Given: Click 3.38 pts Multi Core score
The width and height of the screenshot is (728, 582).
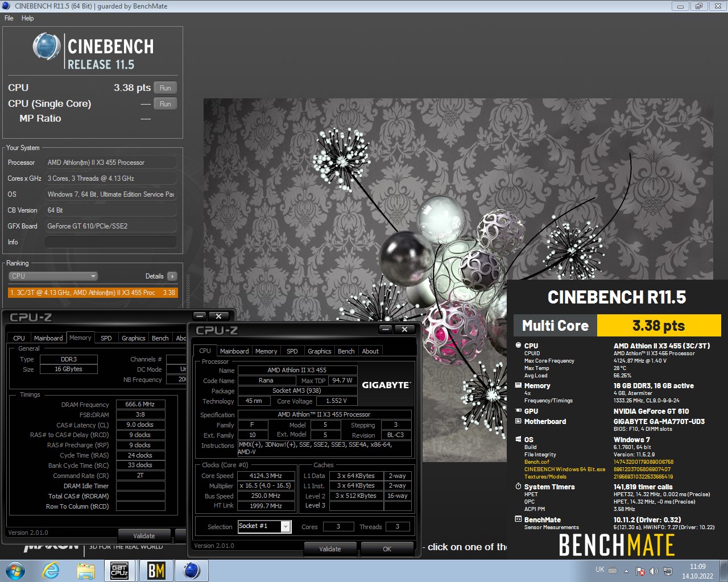Looking at the screenshot, I should [x=659, y=326].
